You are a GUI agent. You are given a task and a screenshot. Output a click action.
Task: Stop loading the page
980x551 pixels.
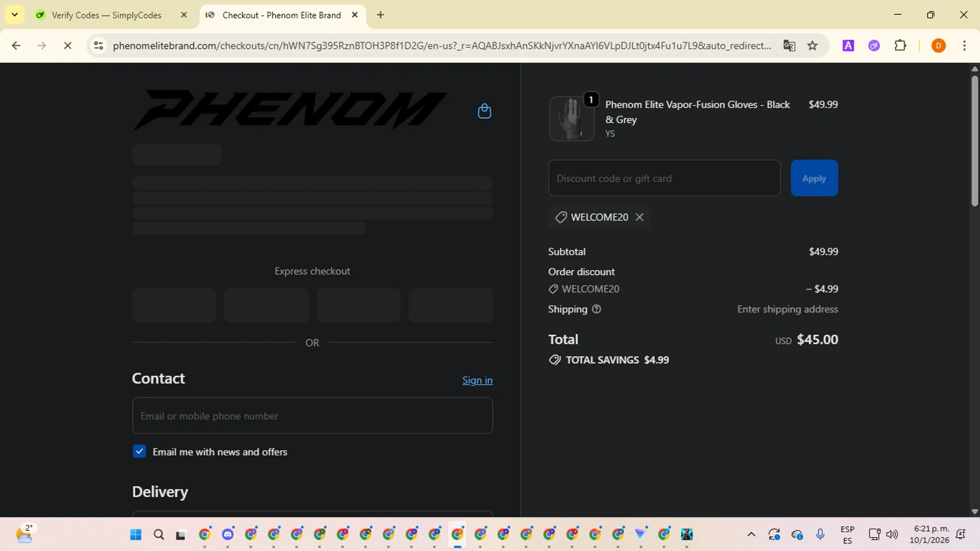(67, 46)
